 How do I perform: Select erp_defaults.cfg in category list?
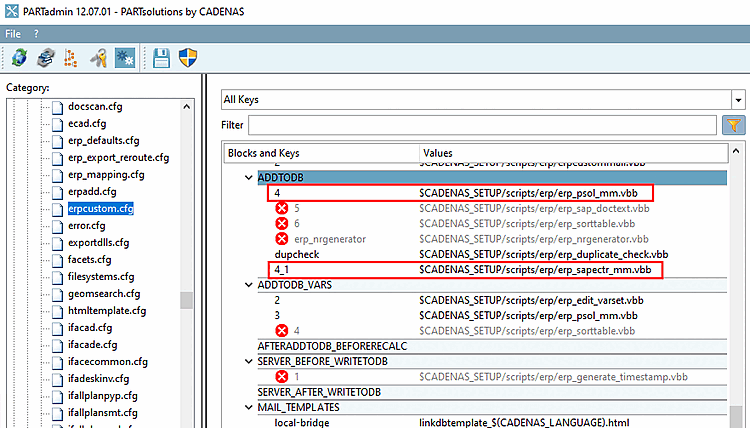tap(103, 141)
